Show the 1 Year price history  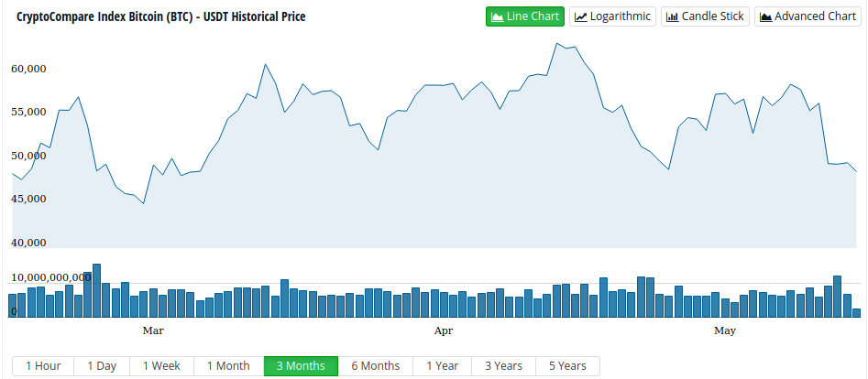[443, 365]
